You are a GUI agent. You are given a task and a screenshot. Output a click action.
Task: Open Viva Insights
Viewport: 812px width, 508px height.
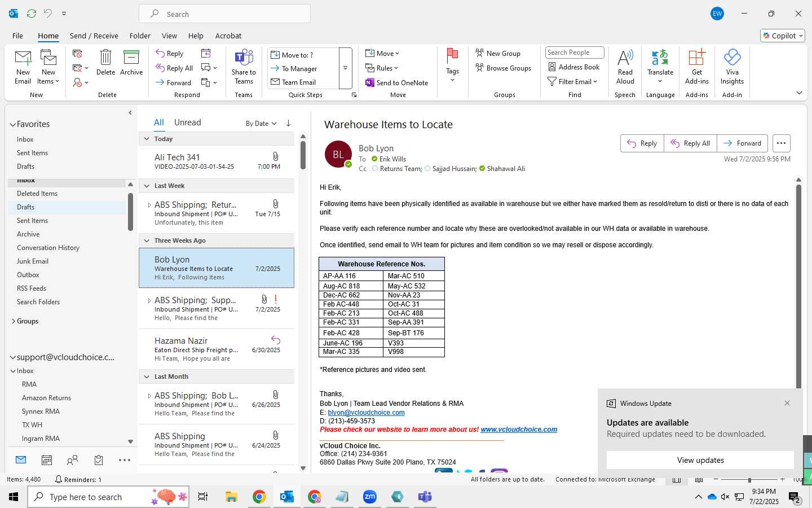pyautogui.click(x=732, y=67)
